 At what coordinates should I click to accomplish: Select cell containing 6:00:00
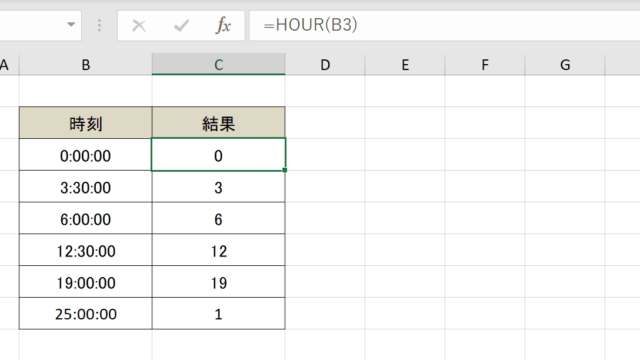86,218
